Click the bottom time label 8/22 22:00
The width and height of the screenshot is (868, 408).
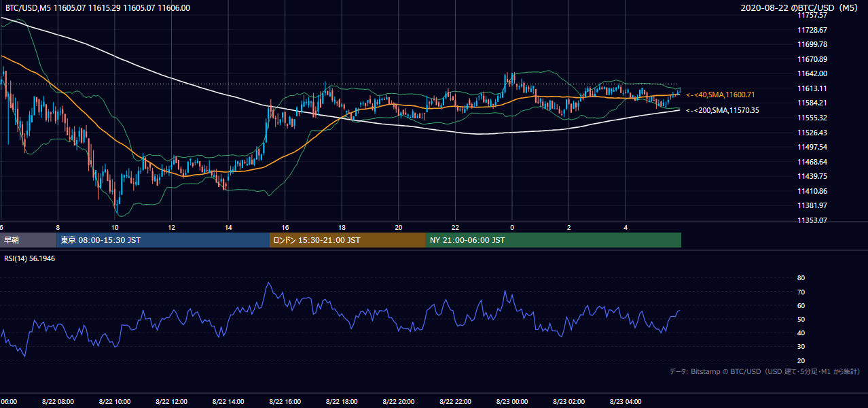[x=455, y=401]
